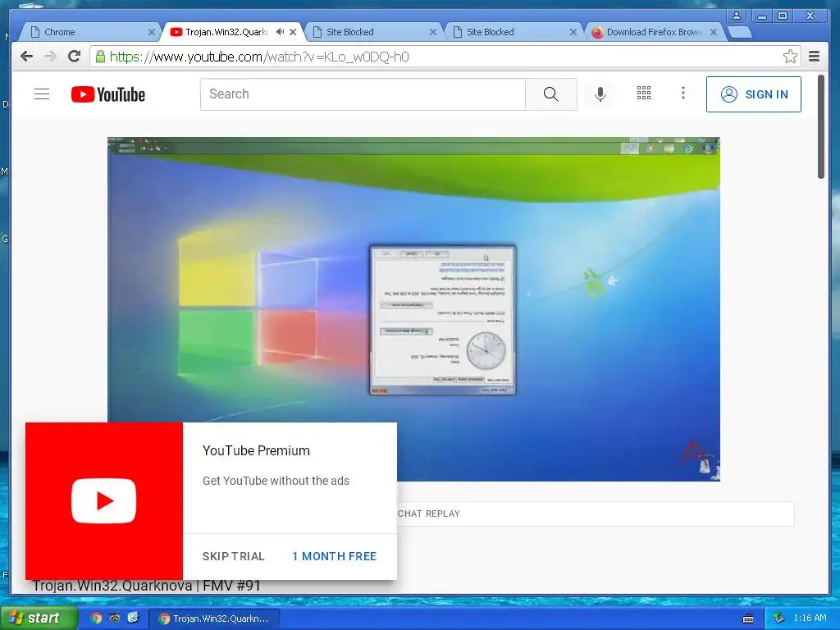Switch to the first Site Blocked tab
Image resolution: width=840 pixels, height=630 pixels.
pyautogui.click(x=373, y=32)
